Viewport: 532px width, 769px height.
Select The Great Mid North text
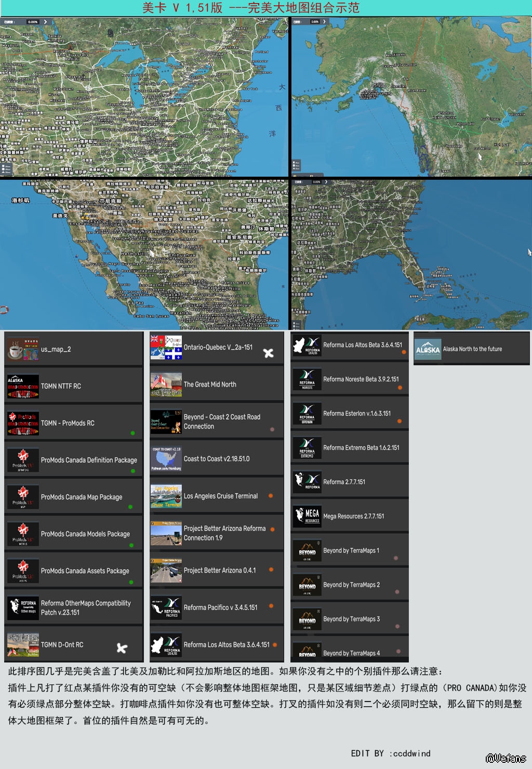pyautogui.click(x=210, y=384)
